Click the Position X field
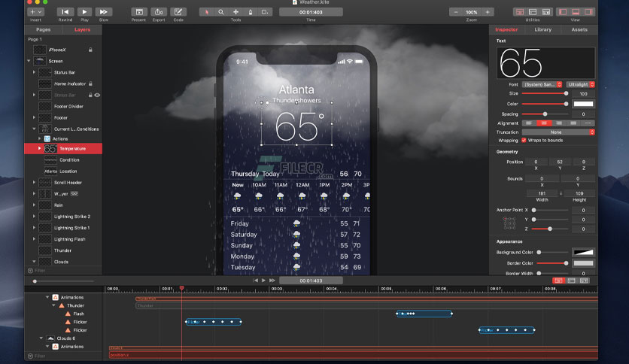 click(536, 162)
